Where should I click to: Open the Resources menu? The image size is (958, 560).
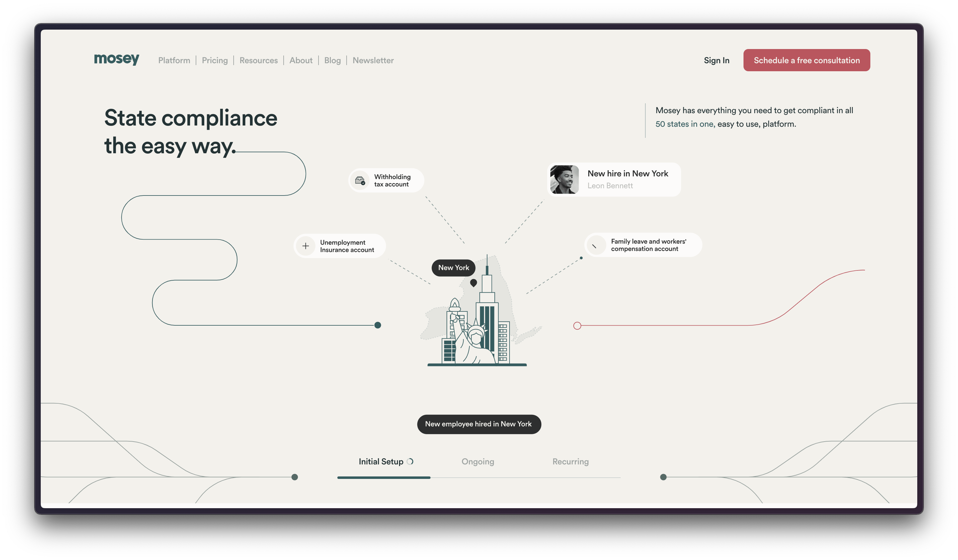point(259,60)
